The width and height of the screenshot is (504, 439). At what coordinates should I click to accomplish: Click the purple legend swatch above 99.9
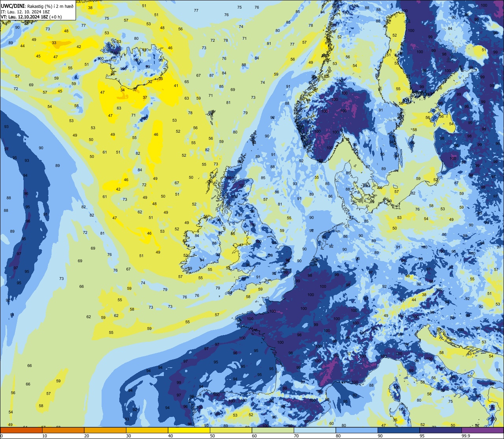pyautogui.click(x=482, y=430)
